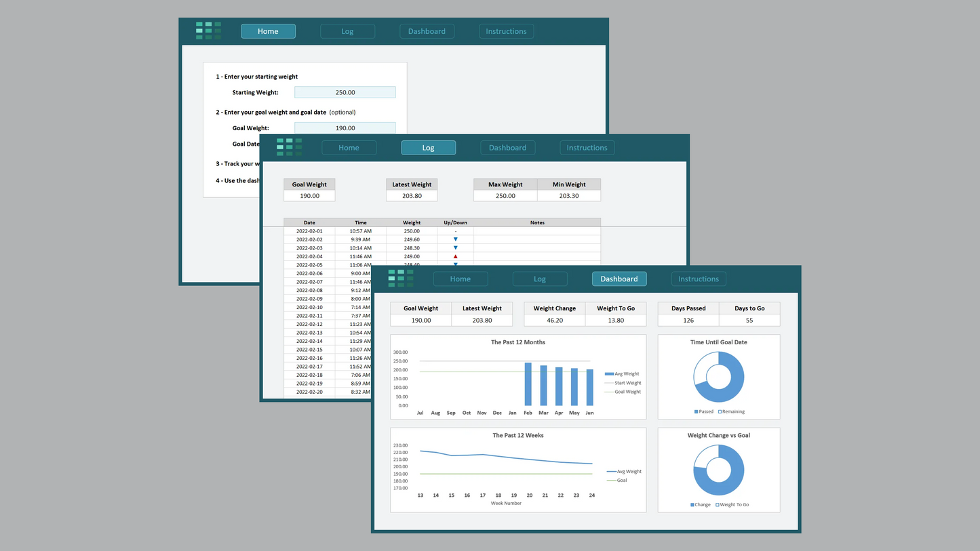This screenshot has width=980, height=551.
Task: Select the Days to Go value 55
Action: coord(749,320)
